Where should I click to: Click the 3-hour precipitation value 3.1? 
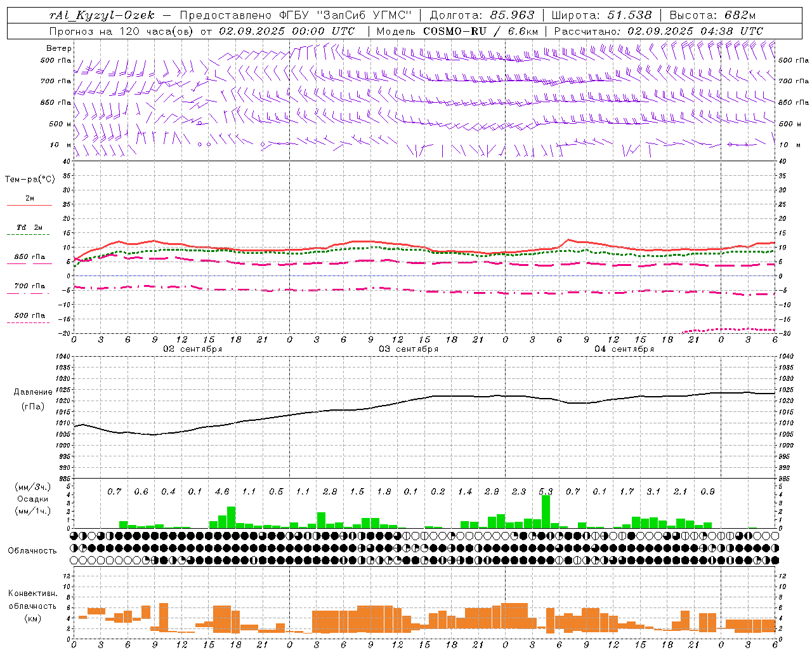[653, 492]
